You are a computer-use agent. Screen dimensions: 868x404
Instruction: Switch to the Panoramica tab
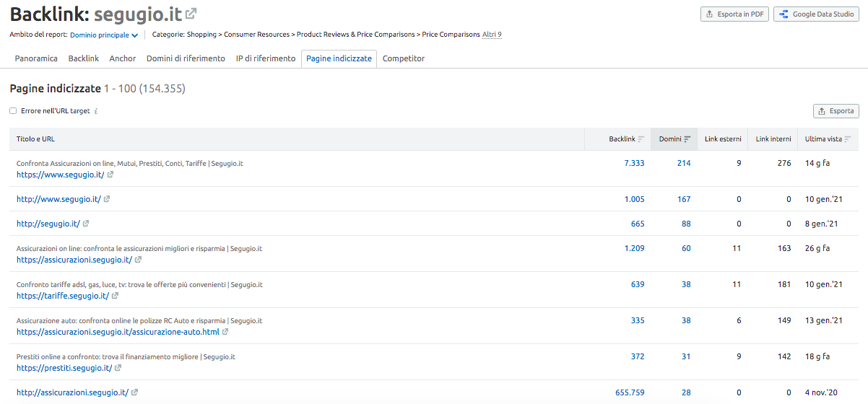pos(36,58)
